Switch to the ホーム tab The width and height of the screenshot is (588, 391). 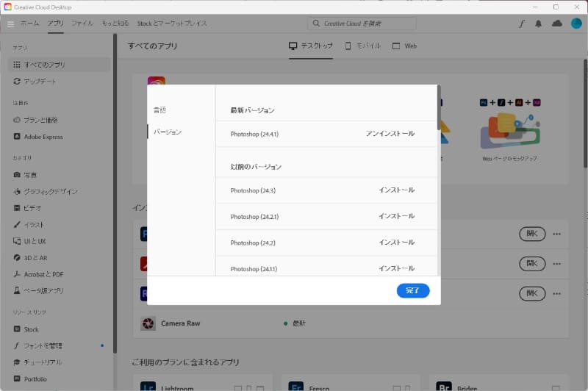tap(29, 24)
